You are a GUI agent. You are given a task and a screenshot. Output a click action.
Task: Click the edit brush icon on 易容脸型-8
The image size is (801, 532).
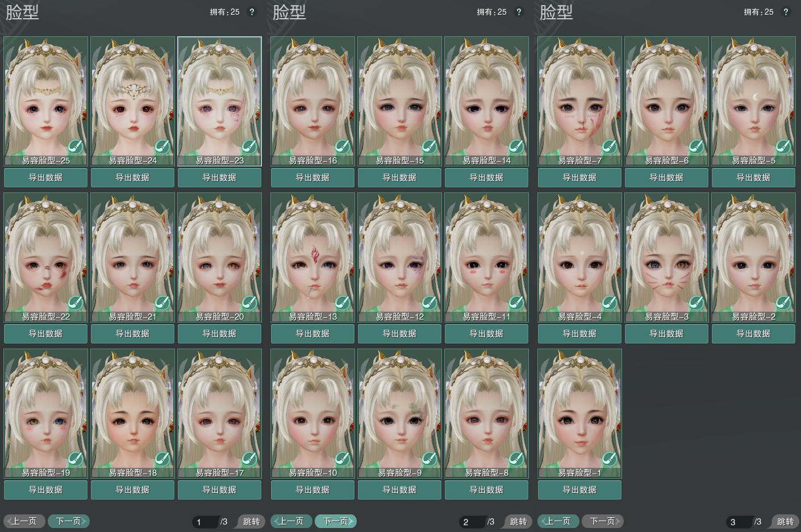(x=516, y=459)
